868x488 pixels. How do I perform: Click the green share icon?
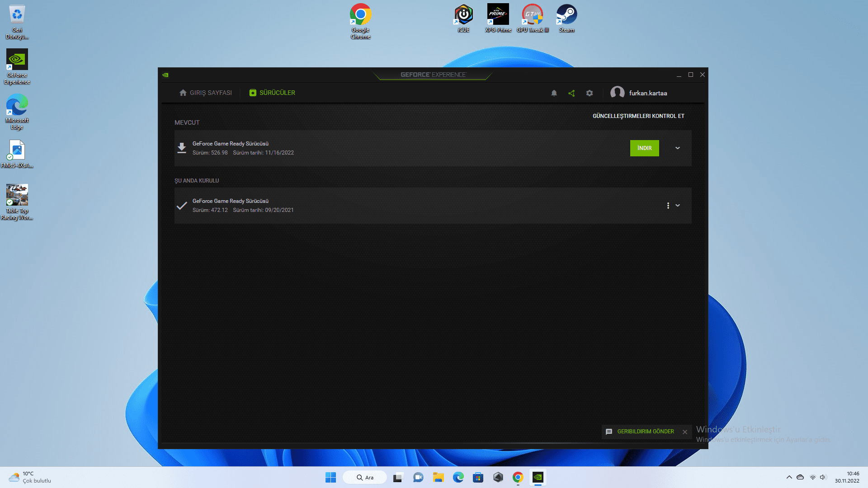pos(571,93)
